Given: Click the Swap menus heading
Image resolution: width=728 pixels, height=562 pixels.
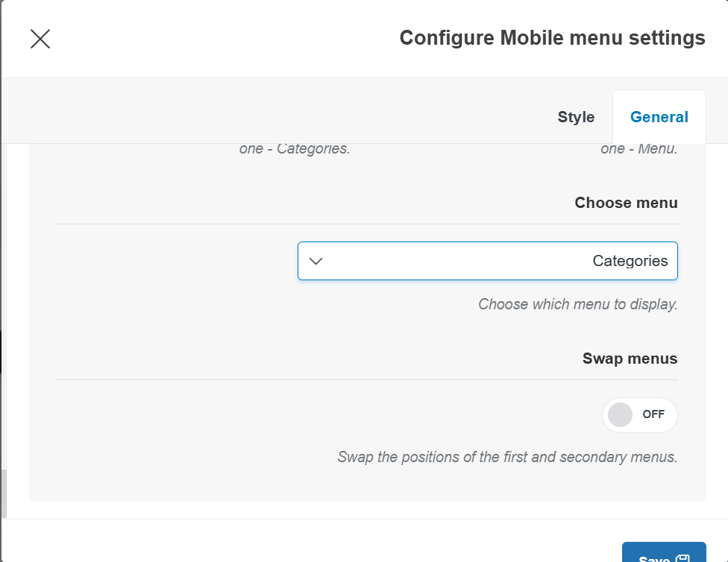Looking at the screenshot, I should (x=630, y=359).
